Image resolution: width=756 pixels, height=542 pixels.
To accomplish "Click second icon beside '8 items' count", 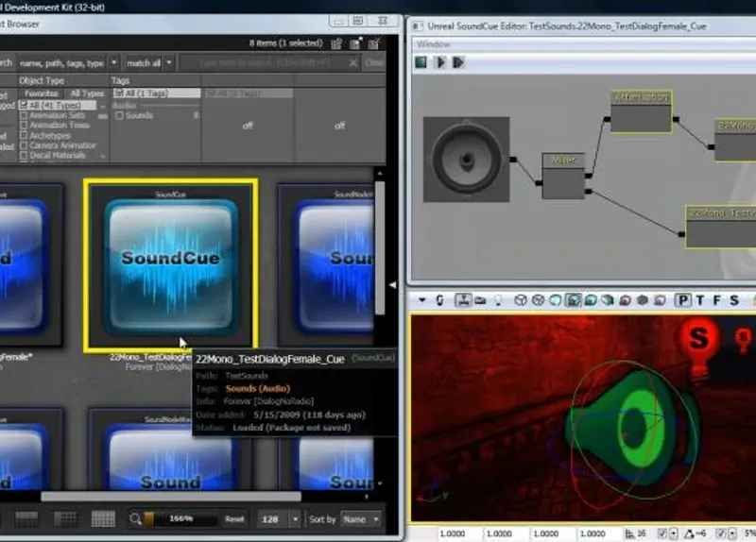I will [x=355, y=43].
